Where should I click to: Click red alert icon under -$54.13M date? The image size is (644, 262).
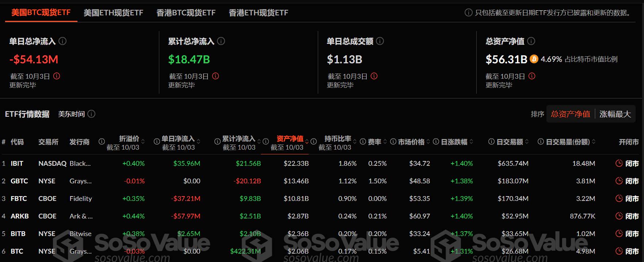coord(57,76)
